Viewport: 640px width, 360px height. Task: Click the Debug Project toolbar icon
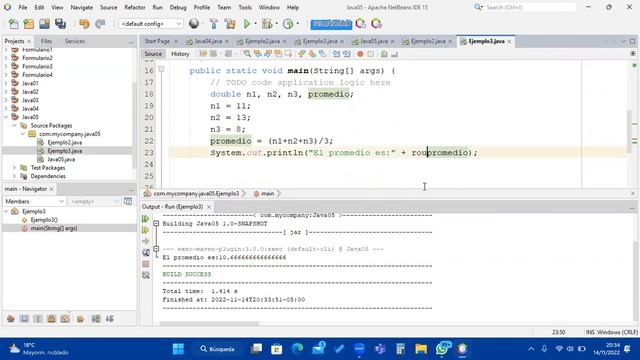click(267, 24)
